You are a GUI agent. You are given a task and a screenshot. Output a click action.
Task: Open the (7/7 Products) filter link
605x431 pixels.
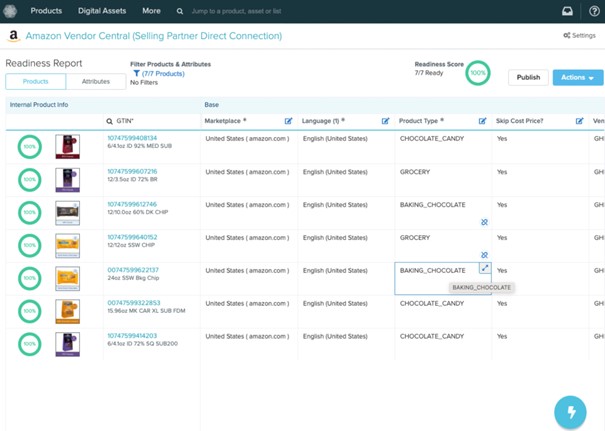(x=163, y=73)
